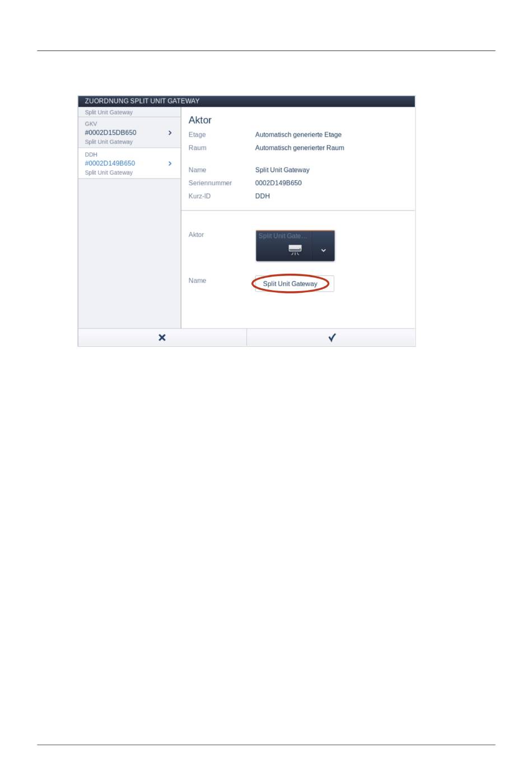Click the air conditioner icon in Aktor tile
This screenshot has width=532, height=767.
pos(295,250)
